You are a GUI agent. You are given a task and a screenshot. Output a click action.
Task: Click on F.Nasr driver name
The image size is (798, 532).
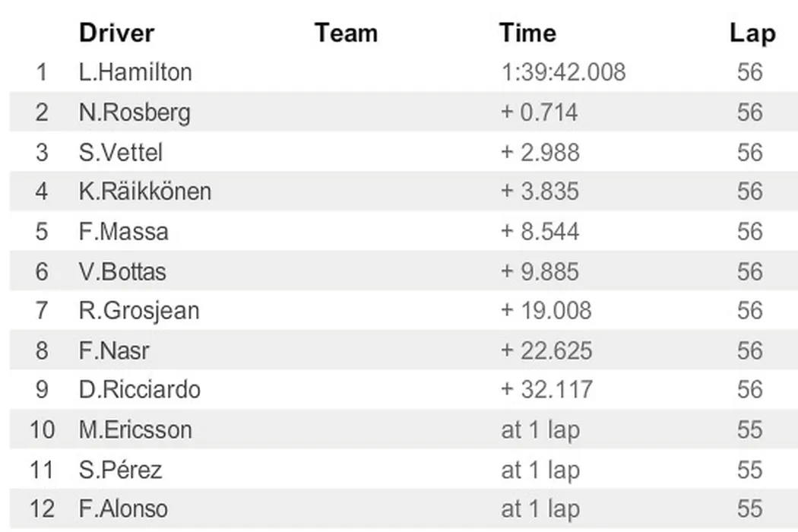click(114, 350)
